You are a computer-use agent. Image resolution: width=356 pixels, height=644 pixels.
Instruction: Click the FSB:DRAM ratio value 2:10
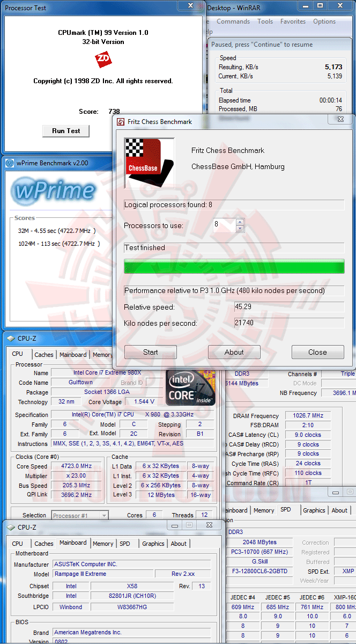[308, 425]
